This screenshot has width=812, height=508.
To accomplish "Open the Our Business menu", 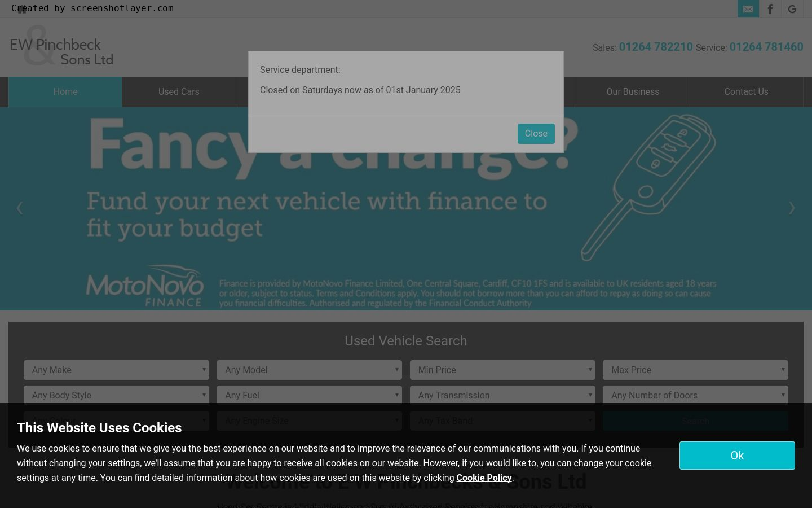I will point(633,92).
